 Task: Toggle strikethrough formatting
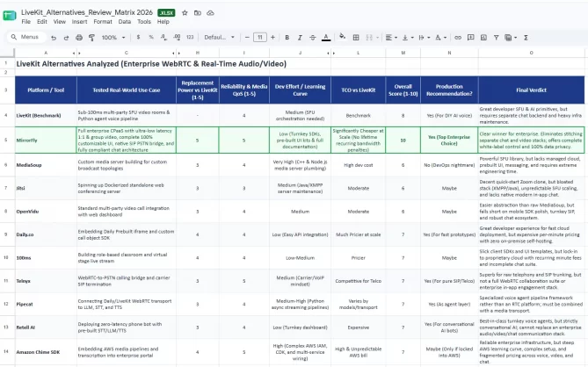point(312,38)
